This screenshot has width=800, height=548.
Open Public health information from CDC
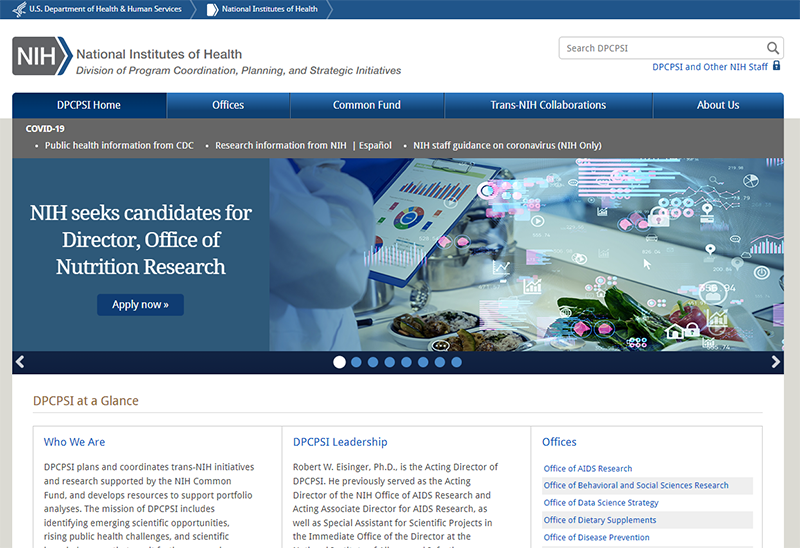(119, 145)
